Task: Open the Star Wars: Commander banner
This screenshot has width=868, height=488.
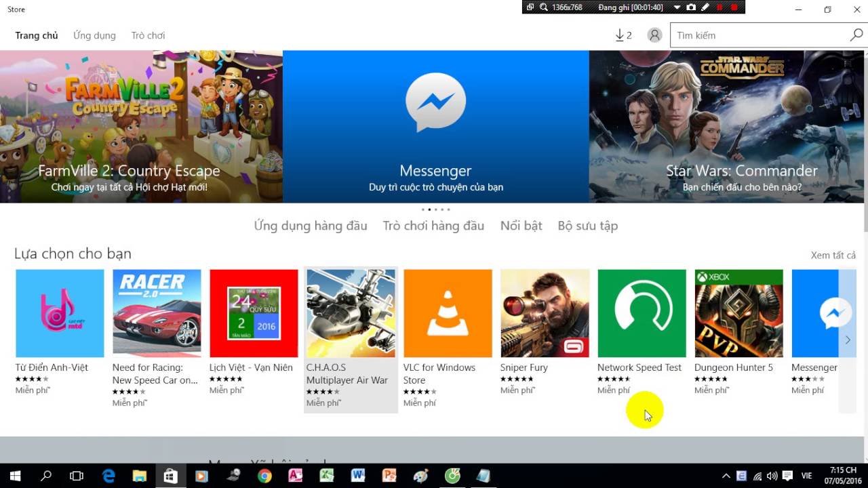Action: coord(727,127)
